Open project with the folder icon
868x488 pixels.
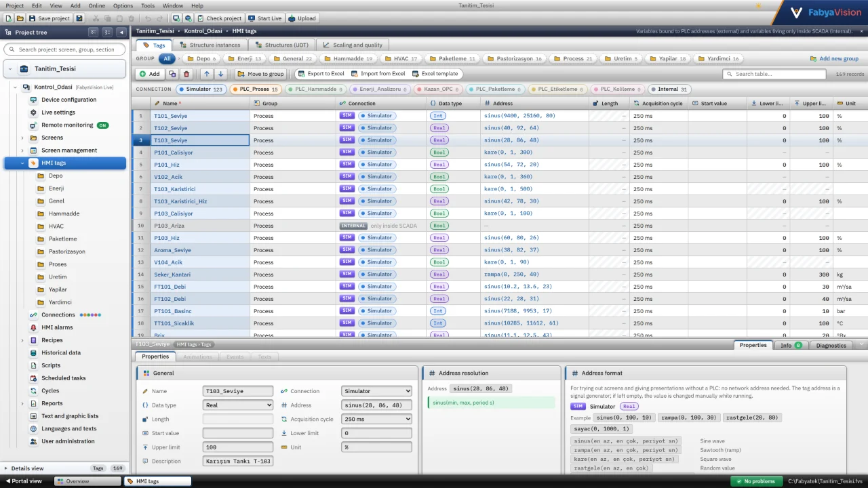coord(20,18)
